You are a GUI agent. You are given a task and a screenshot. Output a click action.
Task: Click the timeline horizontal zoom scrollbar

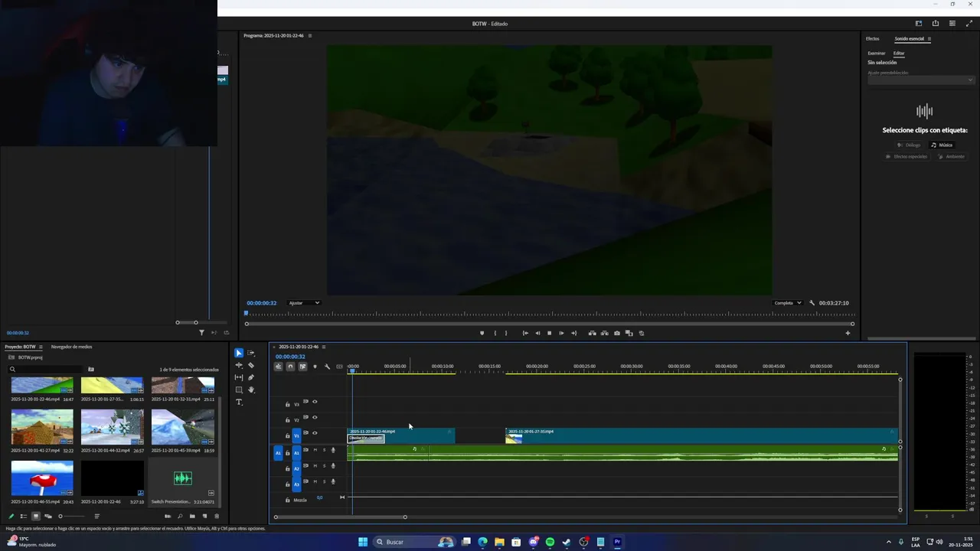coord(340,517)
